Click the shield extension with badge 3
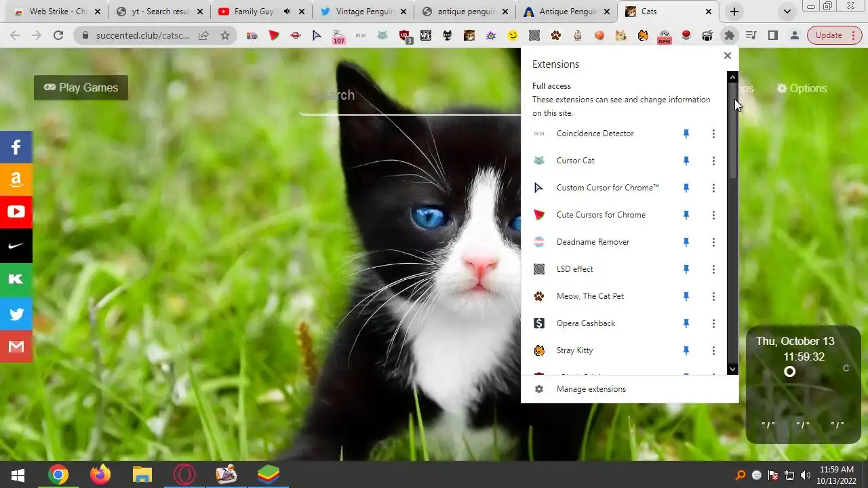This screenshot has width=868, height=488. coord(405,36)
